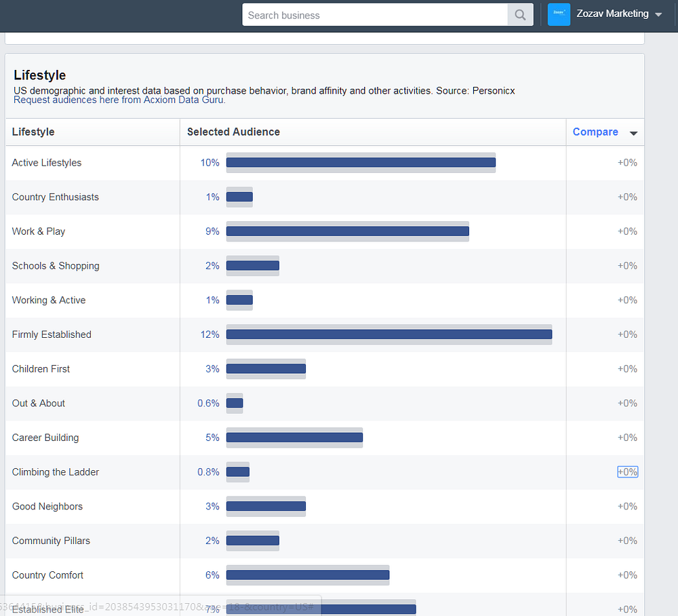Viewport: 678px width, 616px height.
Task: Click the Lifestyle column header
Action: (33, 132)
